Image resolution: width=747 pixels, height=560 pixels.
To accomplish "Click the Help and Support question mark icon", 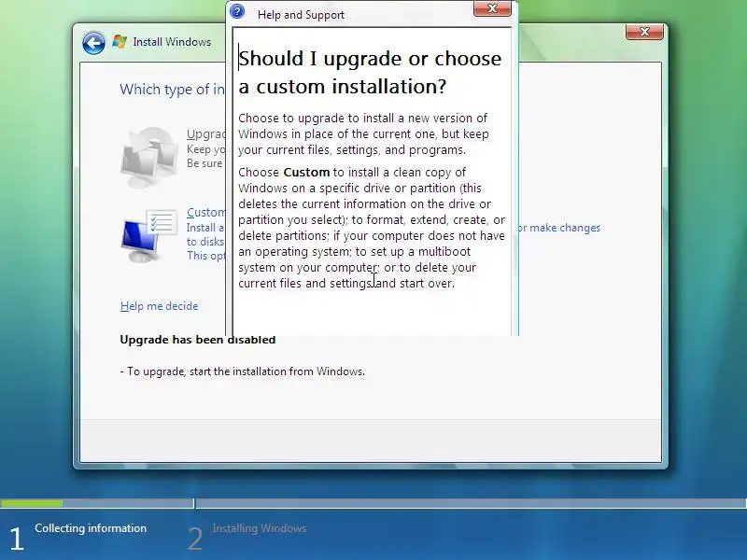I will click(237, 12).
